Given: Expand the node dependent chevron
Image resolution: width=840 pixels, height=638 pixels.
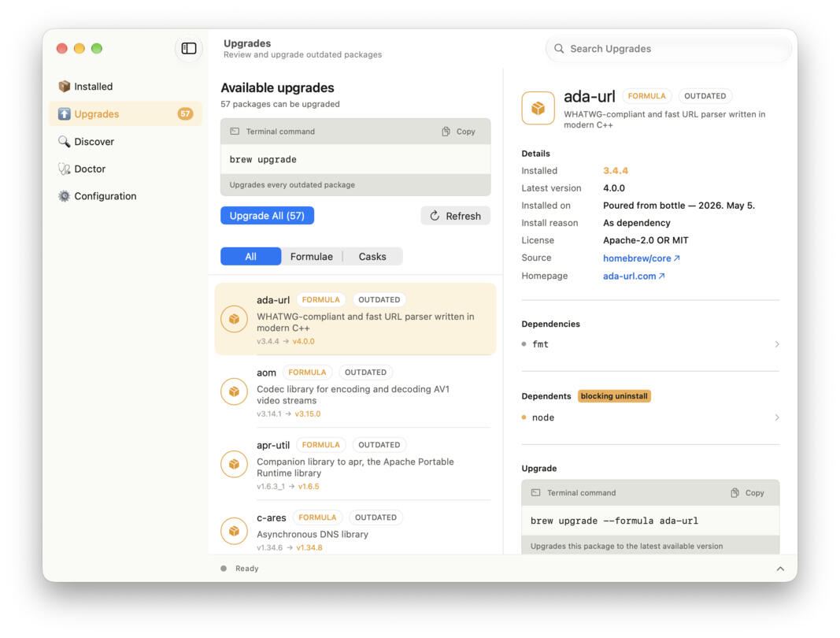Looking at the screenshot, I should (x=777, y=417).
